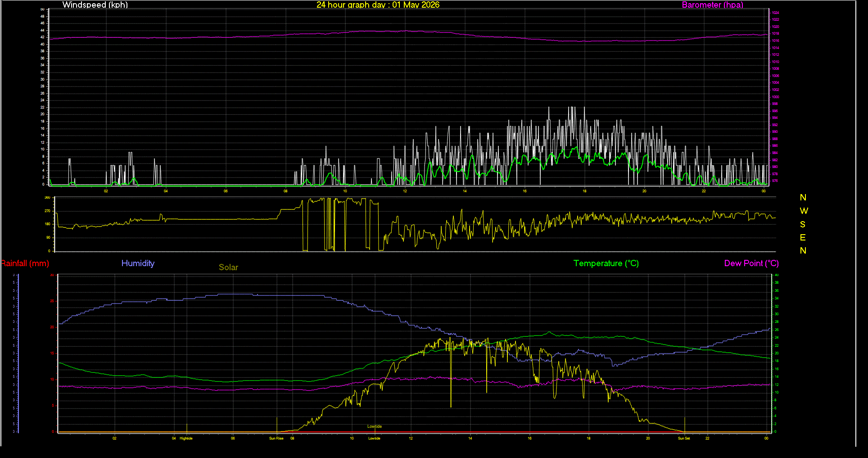Viewport: 868px width, 458px height.
Task: Click the compass letter "S"
Action: (803, 224)
